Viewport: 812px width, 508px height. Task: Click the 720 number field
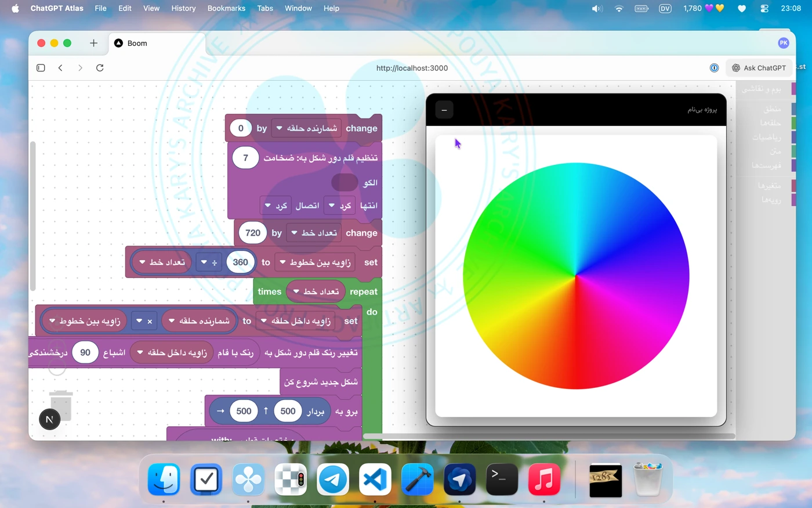coord(253,233)
